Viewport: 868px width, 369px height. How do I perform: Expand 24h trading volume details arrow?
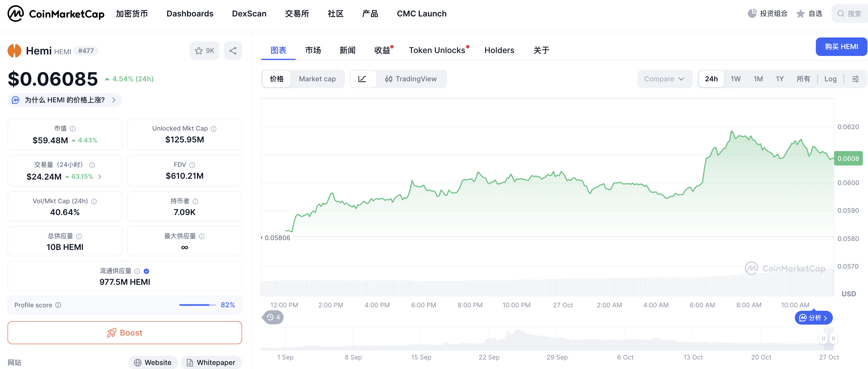pyautogui.click(x=100, y=177)
